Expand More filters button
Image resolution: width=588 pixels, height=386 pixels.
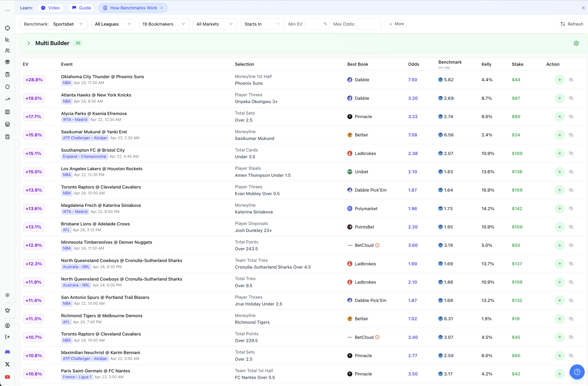click(x=396, y=24)
